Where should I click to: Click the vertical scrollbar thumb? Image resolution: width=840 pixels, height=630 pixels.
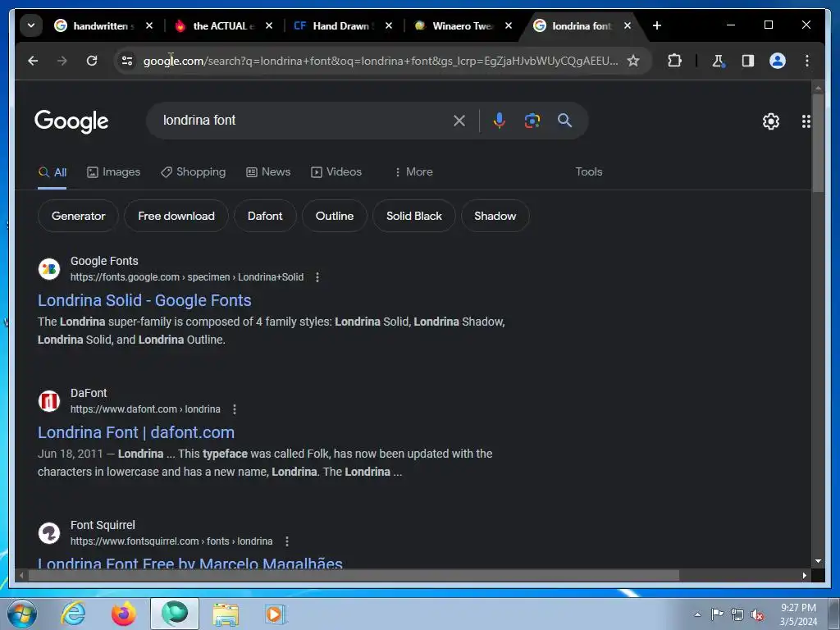coord(818,143)
